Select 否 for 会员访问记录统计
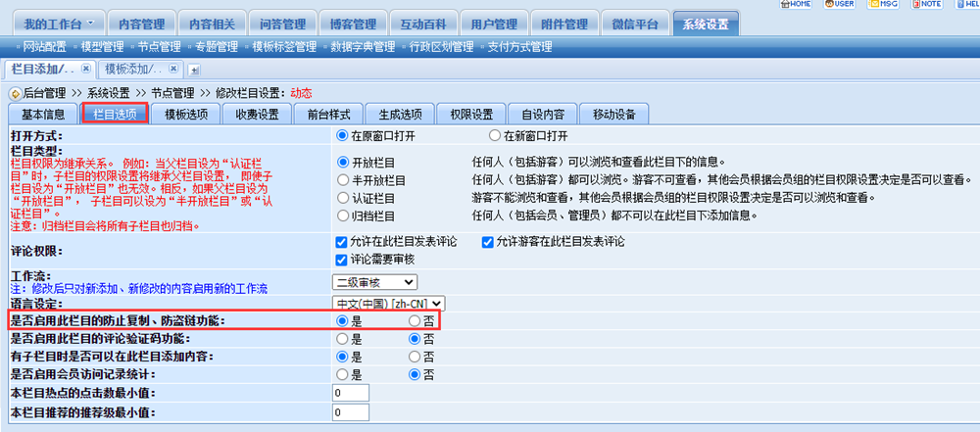This screenshot has width=980, height=432. (x=415, y=374)
